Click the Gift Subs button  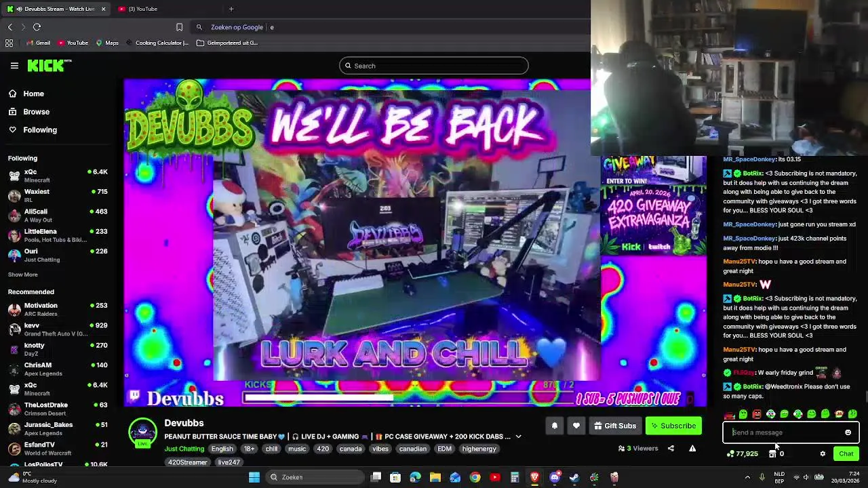(615, 426)
